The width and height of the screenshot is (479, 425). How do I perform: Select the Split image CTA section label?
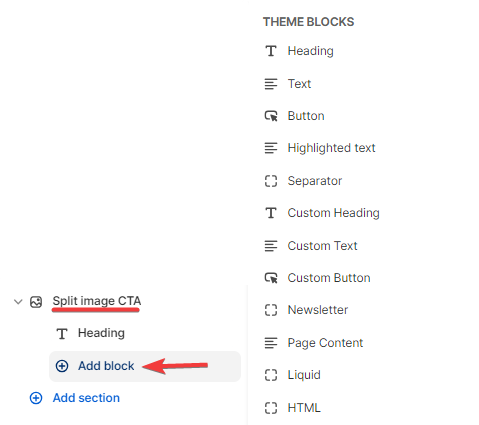pos(97,301)
